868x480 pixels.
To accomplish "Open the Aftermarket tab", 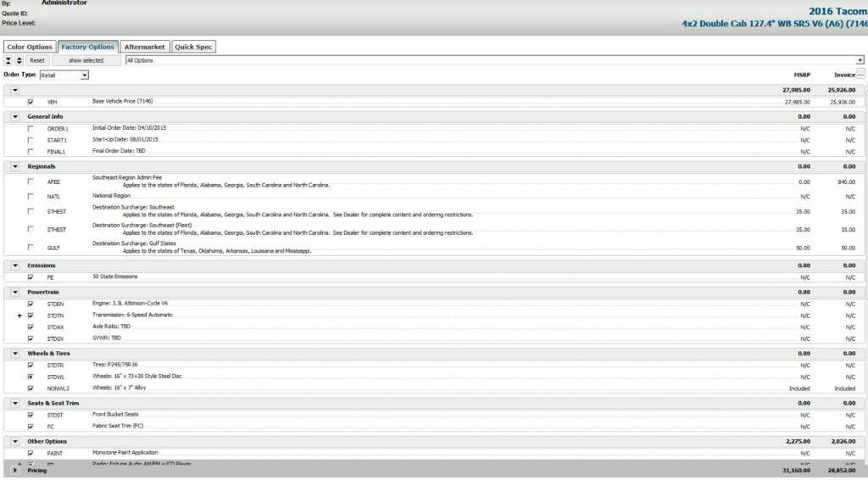I will pyautogui.click(x=144, y=47).
